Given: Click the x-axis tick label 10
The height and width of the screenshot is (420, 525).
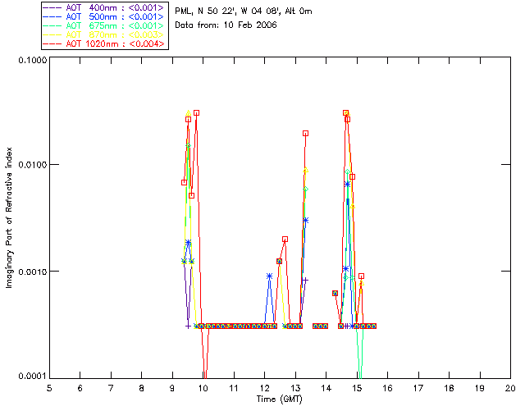Looking at the screenshot, I should 203,388.
